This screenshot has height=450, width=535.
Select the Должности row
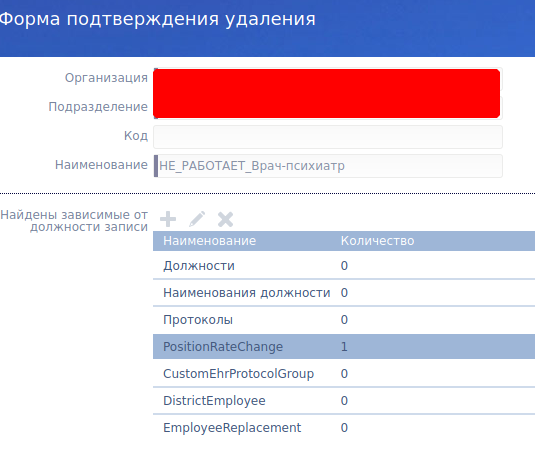click(344, 265)
